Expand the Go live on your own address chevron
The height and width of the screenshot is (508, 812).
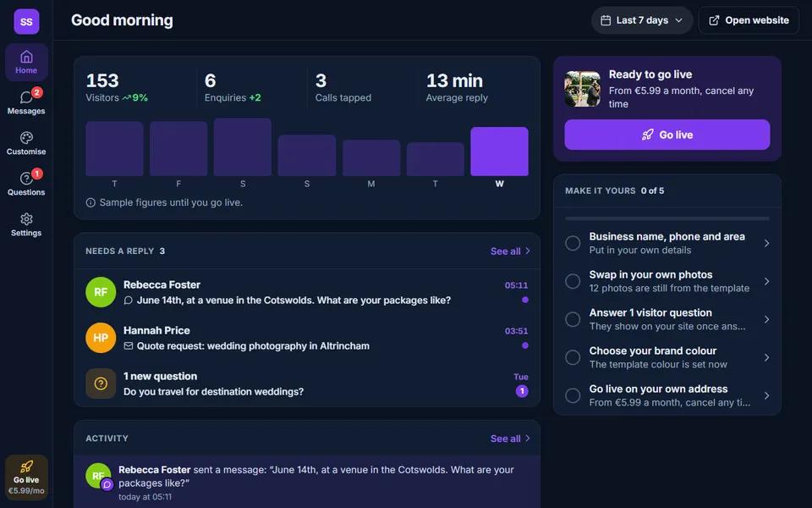766,395
